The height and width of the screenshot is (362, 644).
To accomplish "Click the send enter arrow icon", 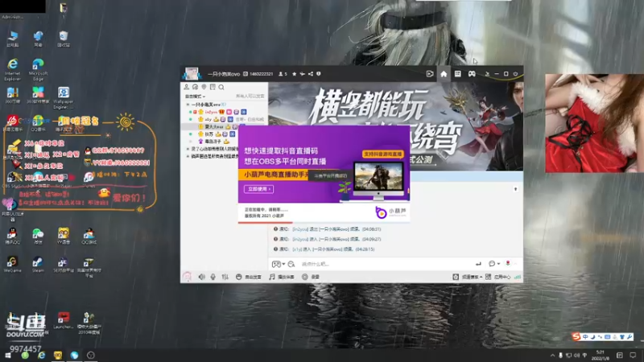I will tap(478, 264).
